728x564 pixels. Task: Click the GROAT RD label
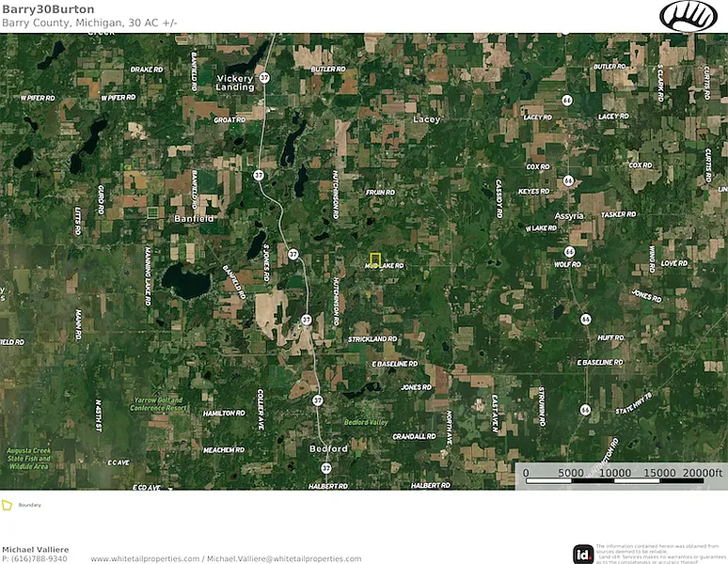(229, 119)
